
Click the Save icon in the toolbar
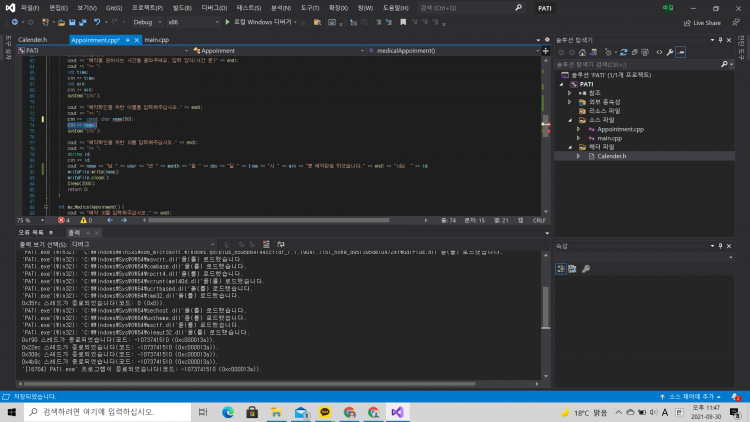[72, 22]
